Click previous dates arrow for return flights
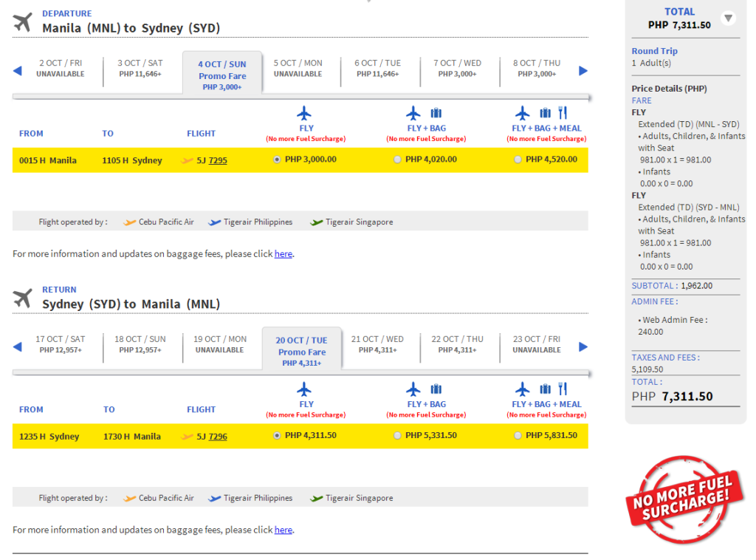This screenshot has width=756, height=560. 18,346
